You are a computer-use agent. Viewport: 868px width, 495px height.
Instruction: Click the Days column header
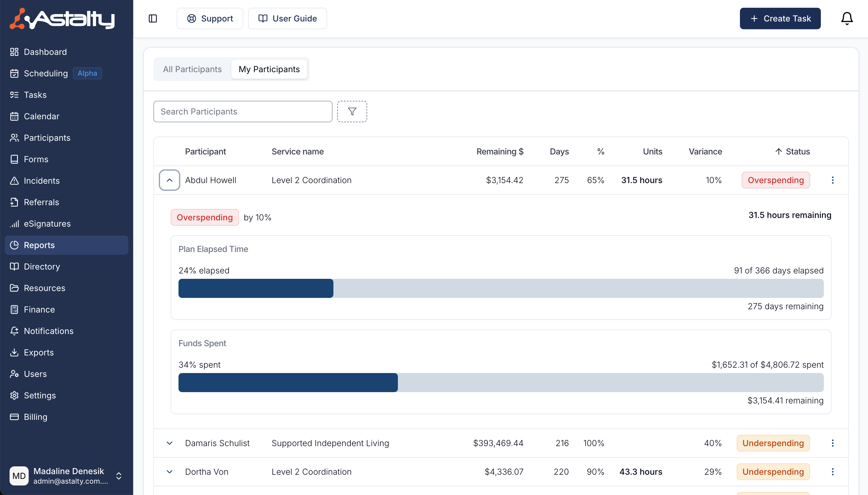tap(559, 151)
